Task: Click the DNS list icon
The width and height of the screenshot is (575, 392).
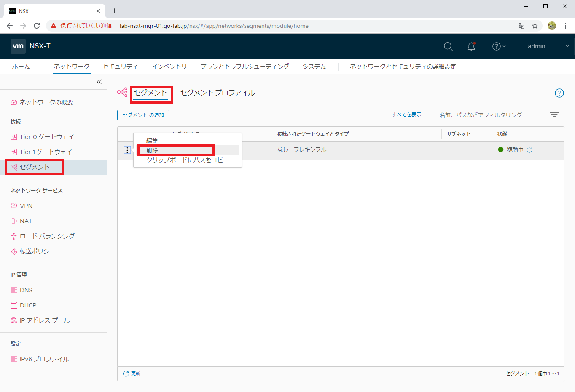Action: [x=14, y=290]
